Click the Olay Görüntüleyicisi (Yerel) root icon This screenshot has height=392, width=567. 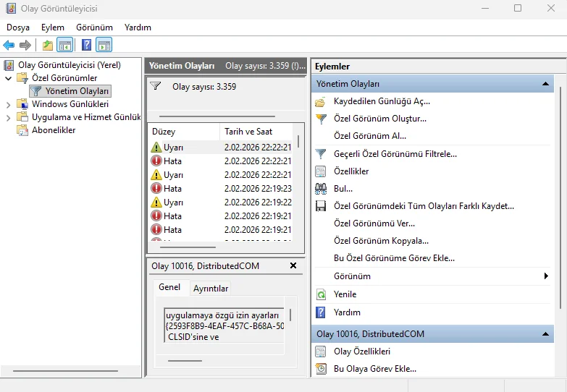click(x=9, y=65)
